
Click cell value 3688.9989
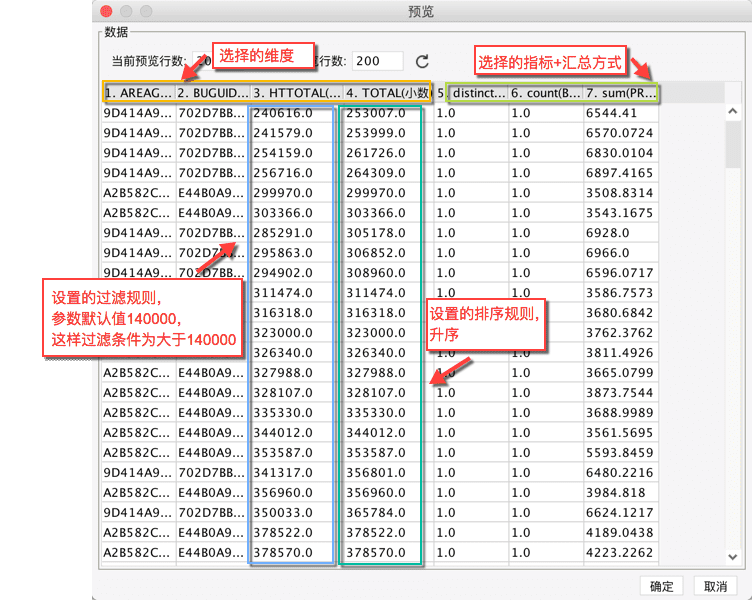pyautogui.click(x=619, y=412)
